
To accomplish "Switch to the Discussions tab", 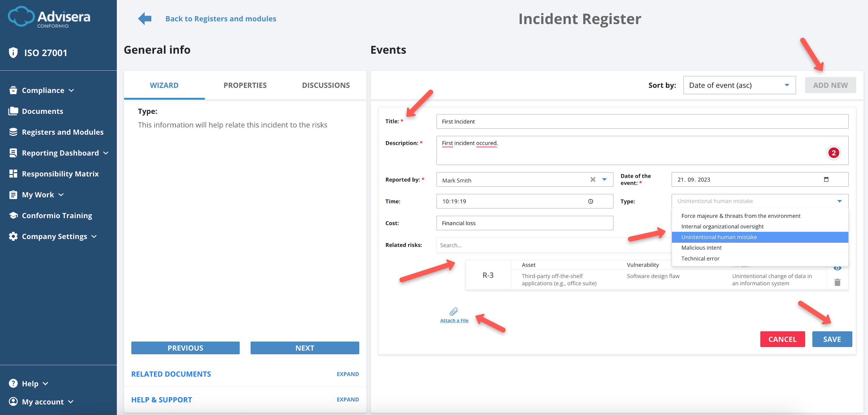I will pyautogui.click(x=326, y=85).
